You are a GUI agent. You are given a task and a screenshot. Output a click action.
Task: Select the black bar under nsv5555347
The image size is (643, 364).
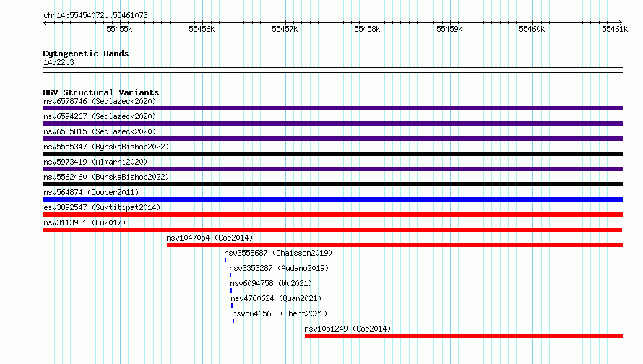click(x=332, y=154)
